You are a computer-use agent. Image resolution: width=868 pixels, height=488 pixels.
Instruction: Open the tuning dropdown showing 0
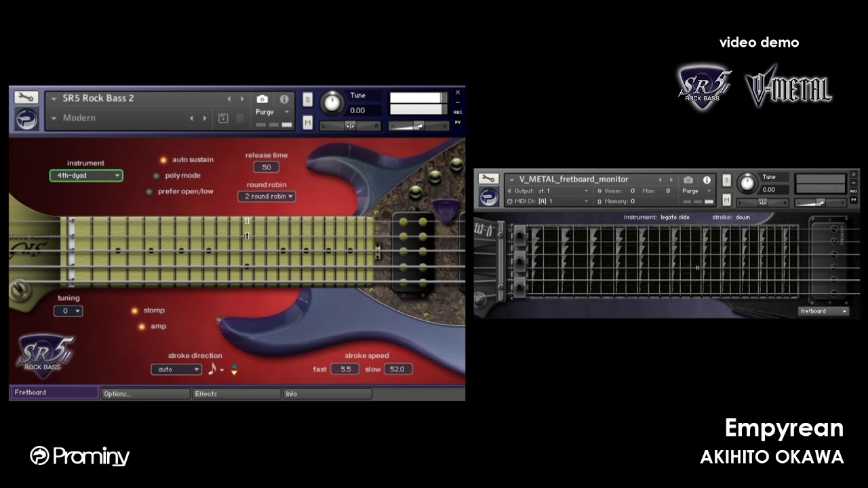click(x=68, y=311)
